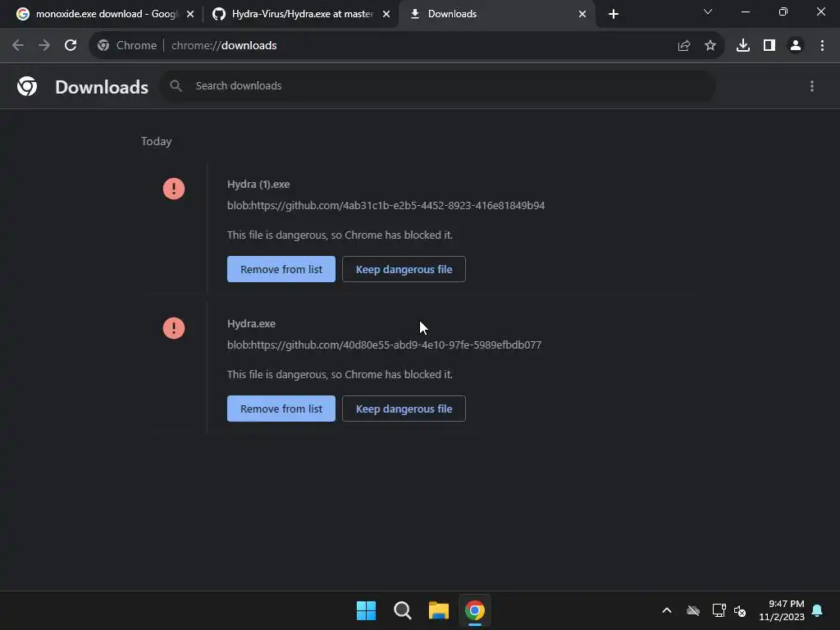Viewport: 840px width, 630px height.
Task: Toggle the side panel icon
Action: [x=769, y=46]
